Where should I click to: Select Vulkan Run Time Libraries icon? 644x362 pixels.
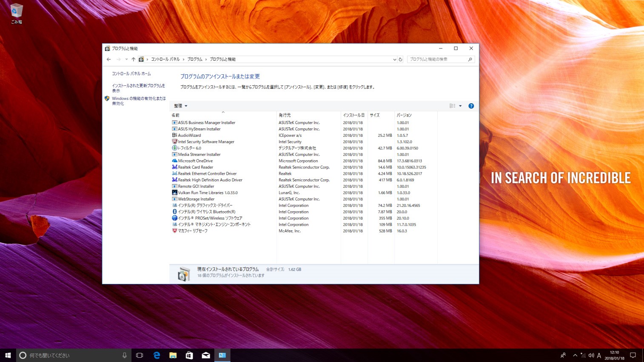174,192
